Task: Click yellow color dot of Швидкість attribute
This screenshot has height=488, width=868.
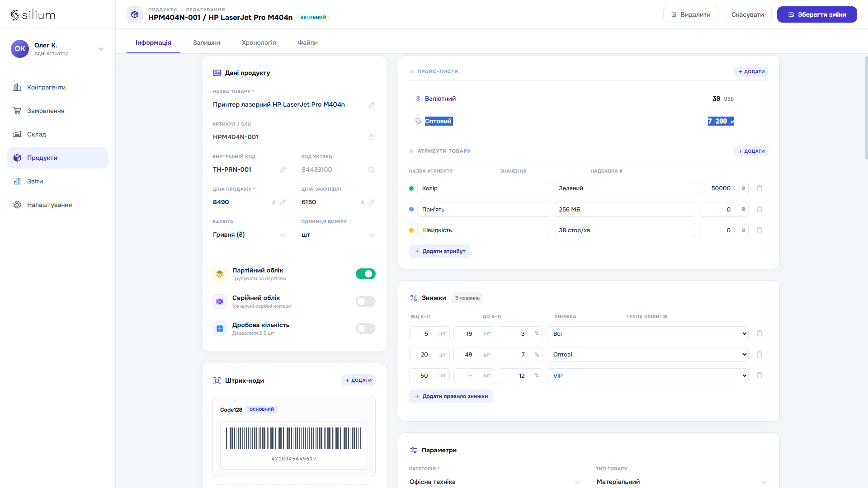Action: coord(411,230)
